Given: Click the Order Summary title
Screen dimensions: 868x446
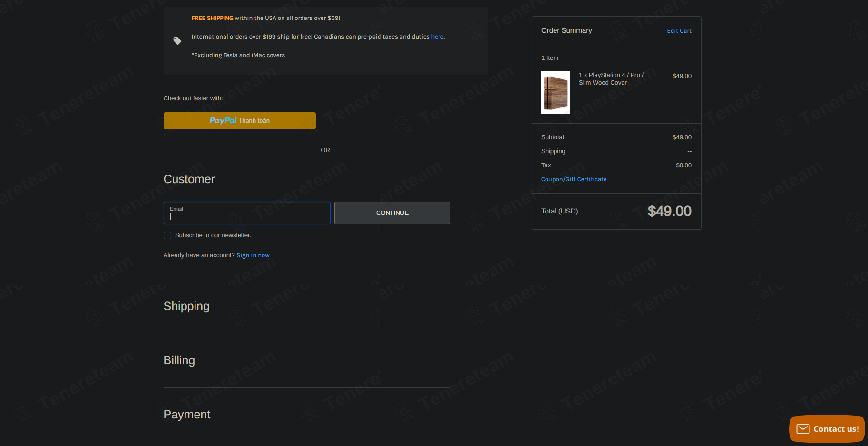Looking at the screenshot, I should pos(566,30).
